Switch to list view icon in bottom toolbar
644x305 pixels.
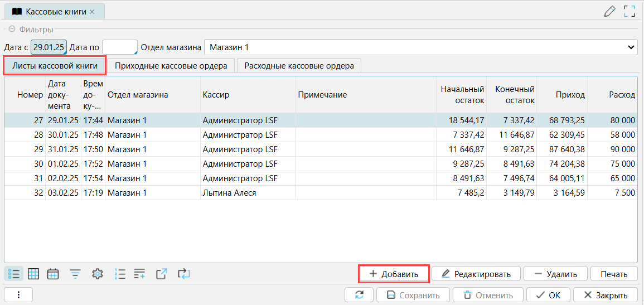pos(14,274)
